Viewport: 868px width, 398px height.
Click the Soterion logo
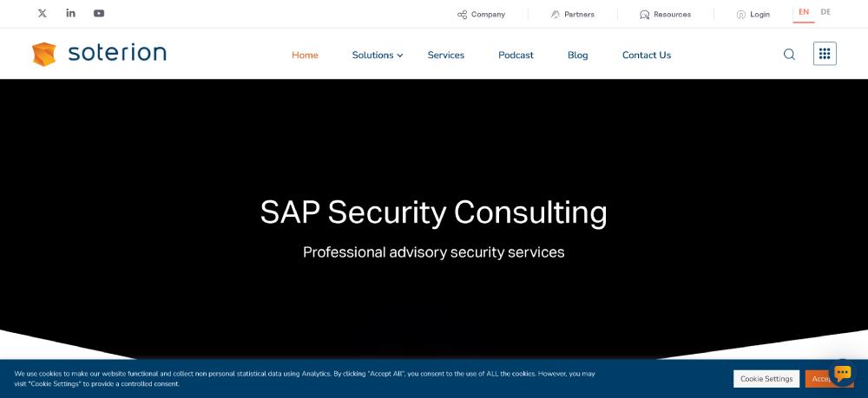pyautogui.click(x=99, y=54)
